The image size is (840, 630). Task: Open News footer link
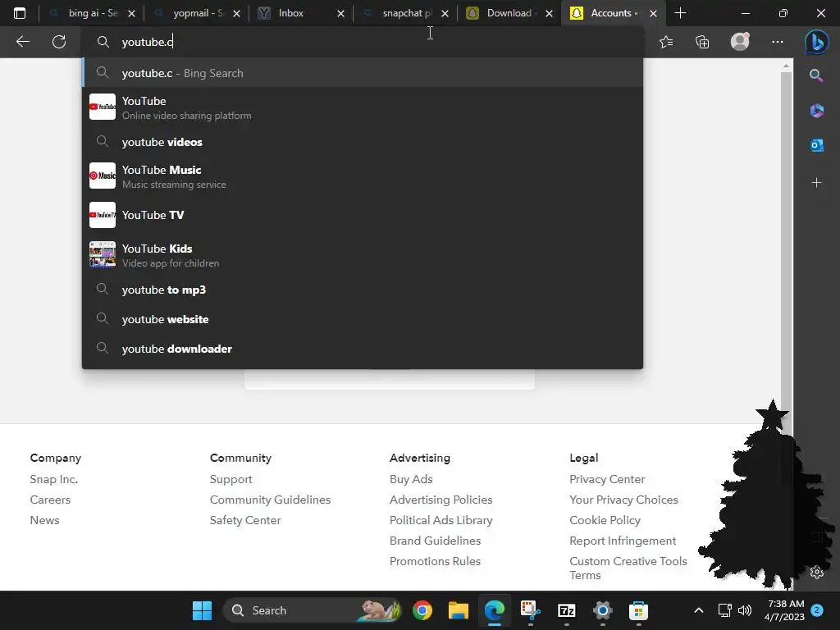coord(45,520)
